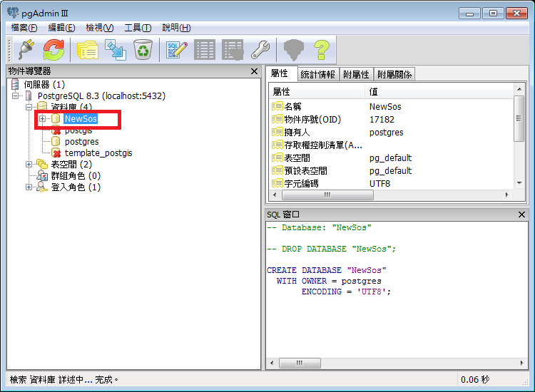Screen dimensions: 535x392
Task: Close the 物件導覽器 panel
Action: [x=254, y=71]
